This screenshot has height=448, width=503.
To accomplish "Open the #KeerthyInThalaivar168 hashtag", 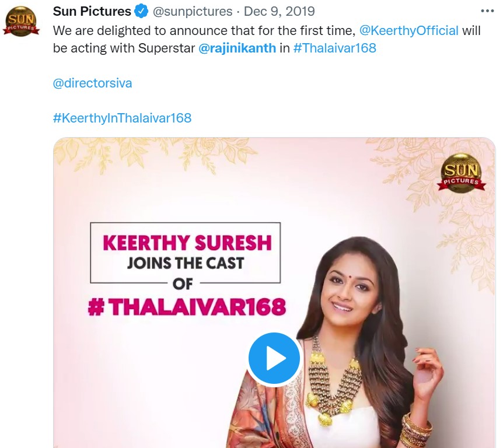I will (122, 117).
